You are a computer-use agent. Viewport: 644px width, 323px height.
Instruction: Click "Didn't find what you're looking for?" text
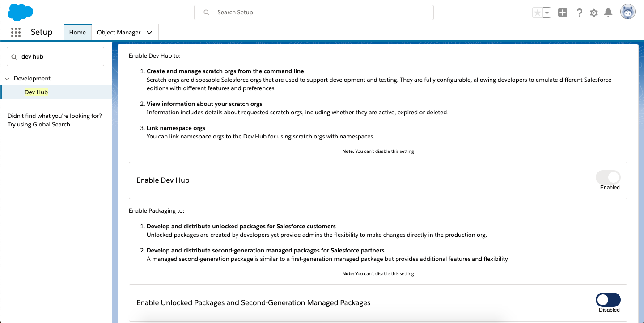pos(55,116)
